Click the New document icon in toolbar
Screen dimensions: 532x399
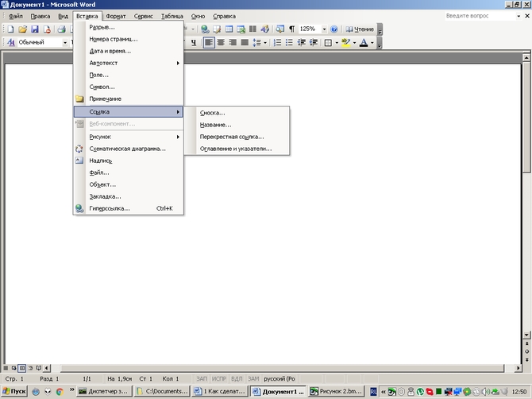click(10, 29)
